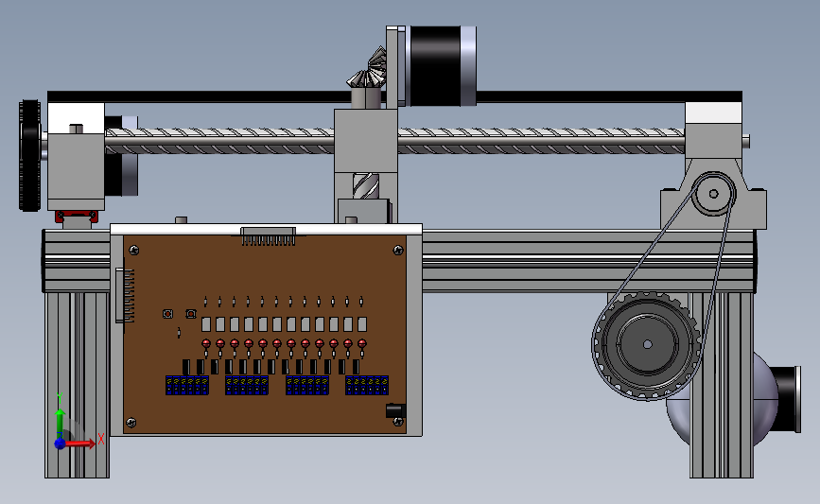820x504 pixels.
Task: Select the bottom-left mounting screw of the board
Action: point(131,422)
